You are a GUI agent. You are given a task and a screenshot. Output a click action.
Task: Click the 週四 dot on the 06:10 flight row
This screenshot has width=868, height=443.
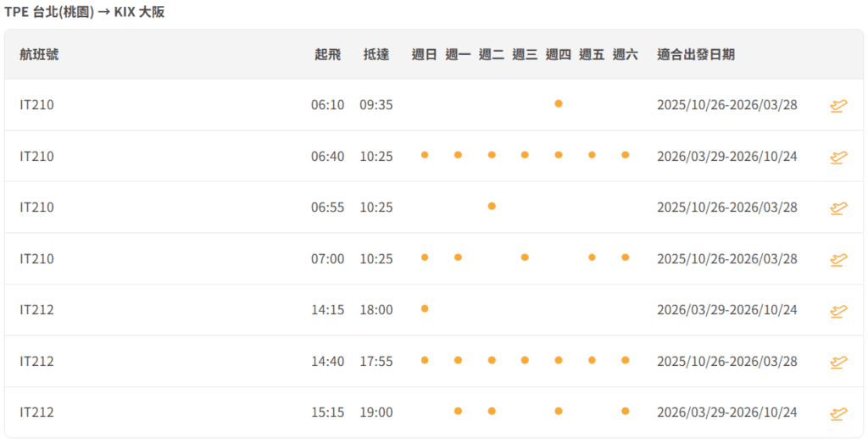point(559,103)
